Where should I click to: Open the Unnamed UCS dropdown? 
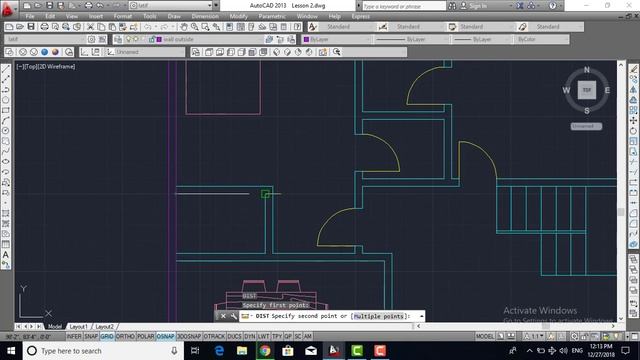pyautogui.click(x=146, y=52)
